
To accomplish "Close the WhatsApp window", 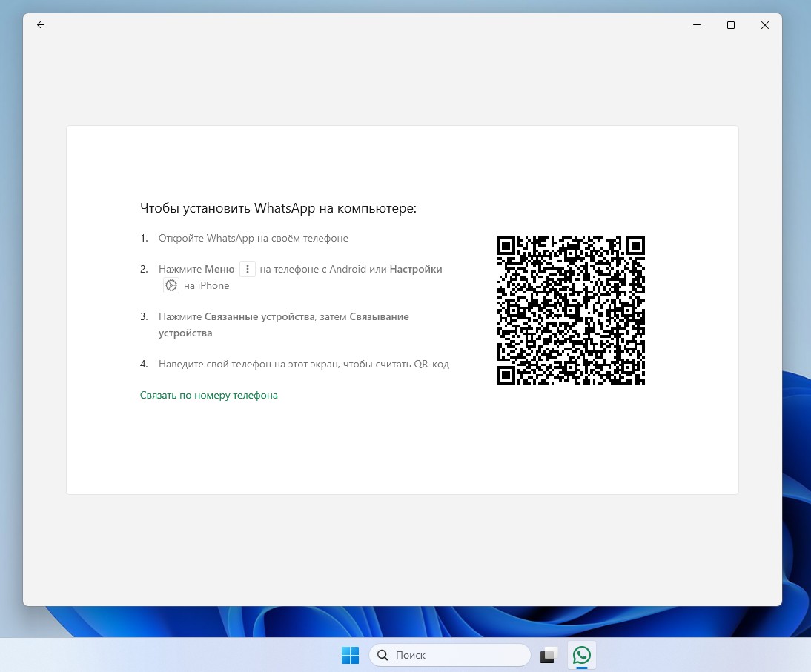I will (765, 24).
